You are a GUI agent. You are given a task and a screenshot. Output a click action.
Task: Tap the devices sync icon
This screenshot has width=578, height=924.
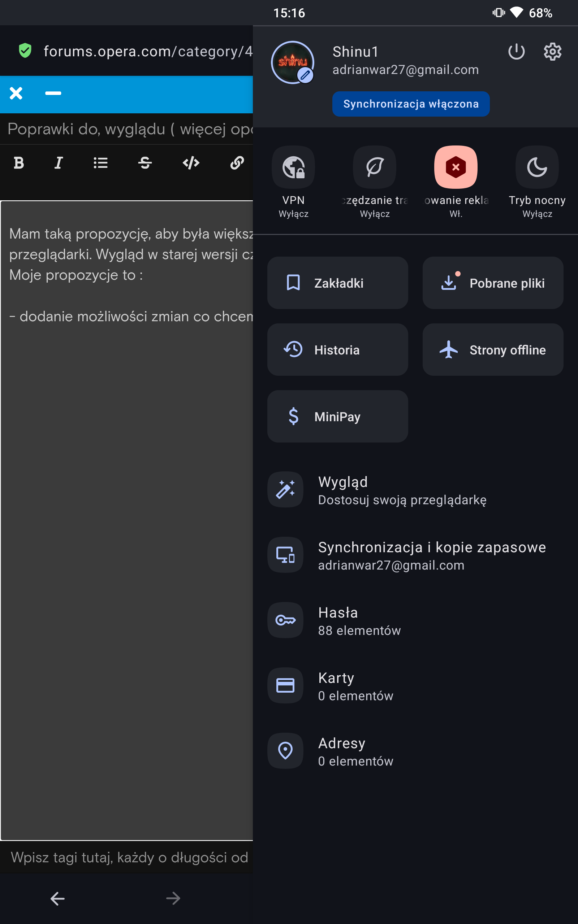click(285, 555)
